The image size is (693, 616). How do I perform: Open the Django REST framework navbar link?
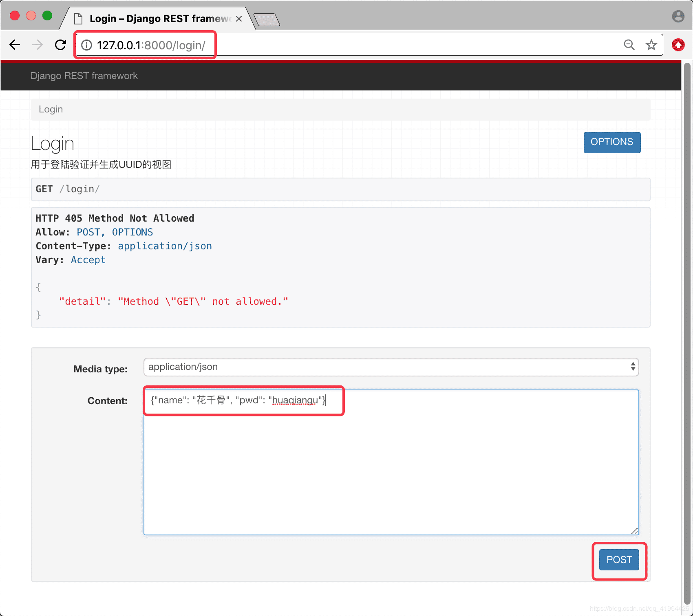point(84,76)
